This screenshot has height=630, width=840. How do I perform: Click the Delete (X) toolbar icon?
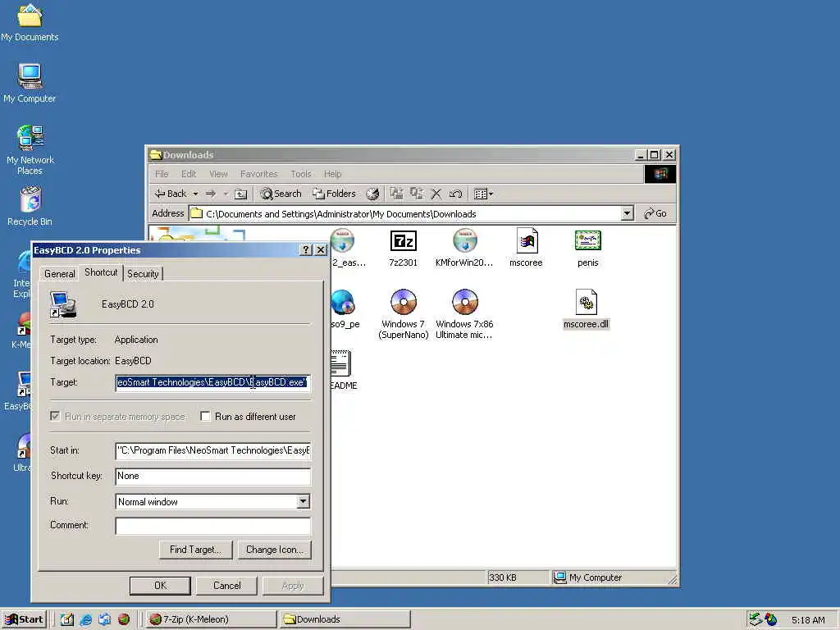point(436,194)
